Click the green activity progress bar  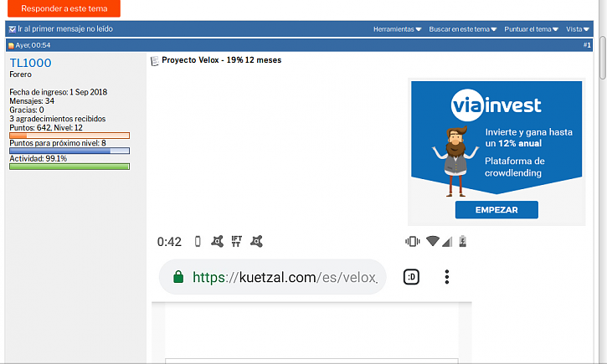coord(69,167)
